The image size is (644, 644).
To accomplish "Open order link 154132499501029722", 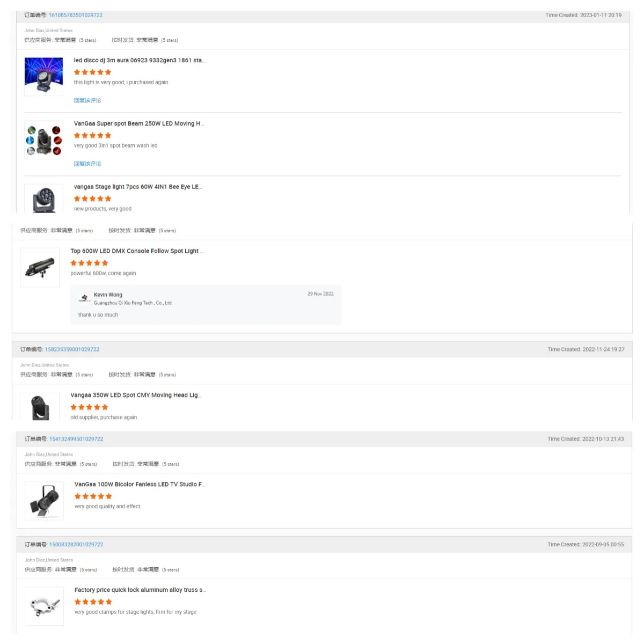I will point(76,439).
